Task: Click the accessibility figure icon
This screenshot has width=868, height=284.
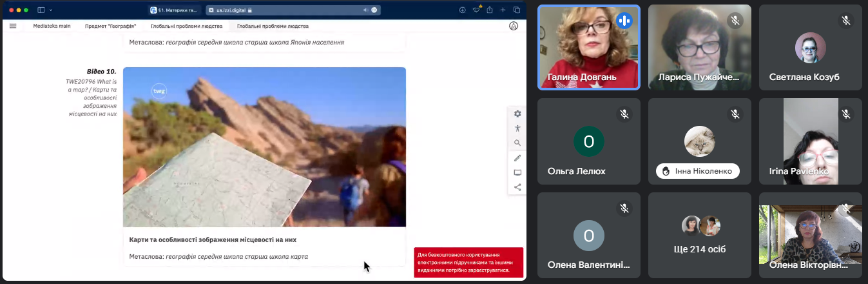Action: tap(517, 128)
